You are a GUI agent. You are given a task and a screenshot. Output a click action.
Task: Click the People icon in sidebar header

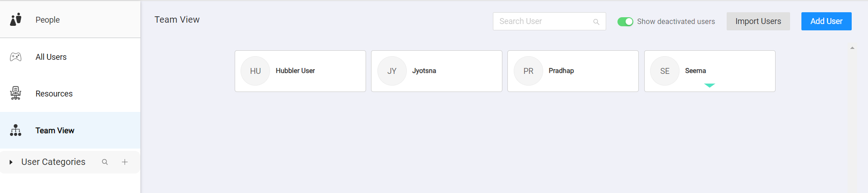(x=16, y=19)
